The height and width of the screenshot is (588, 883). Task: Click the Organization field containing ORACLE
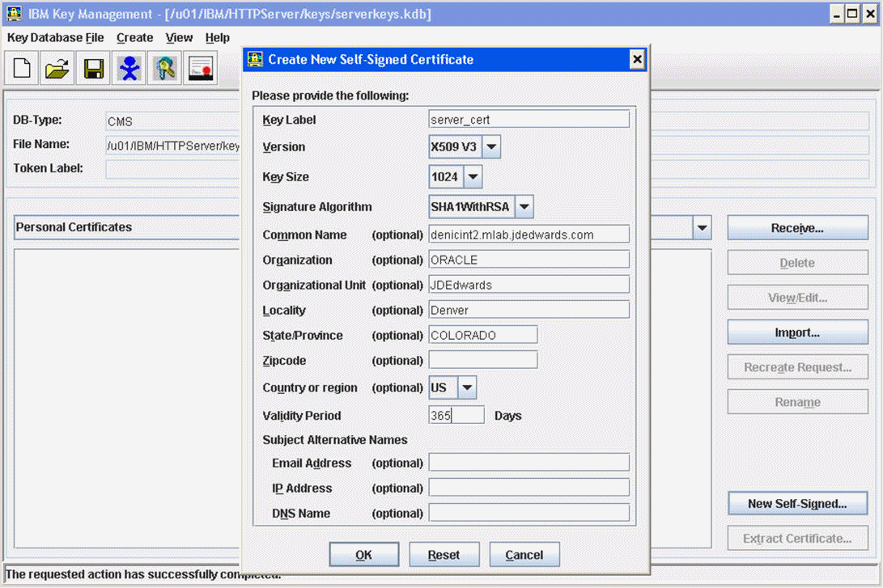click(x=529, y=260)
